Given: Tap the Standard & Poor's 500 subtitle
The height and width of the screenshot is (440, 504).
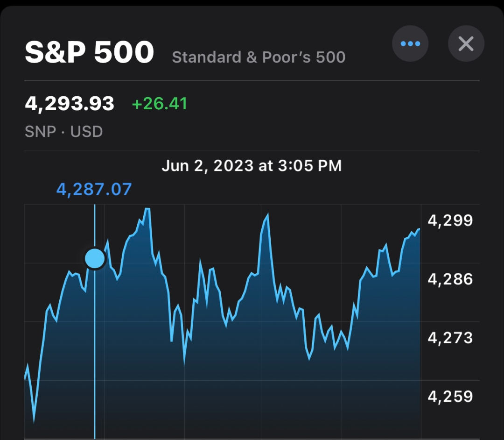Looking at the screenshot, I should coord(259,57).
